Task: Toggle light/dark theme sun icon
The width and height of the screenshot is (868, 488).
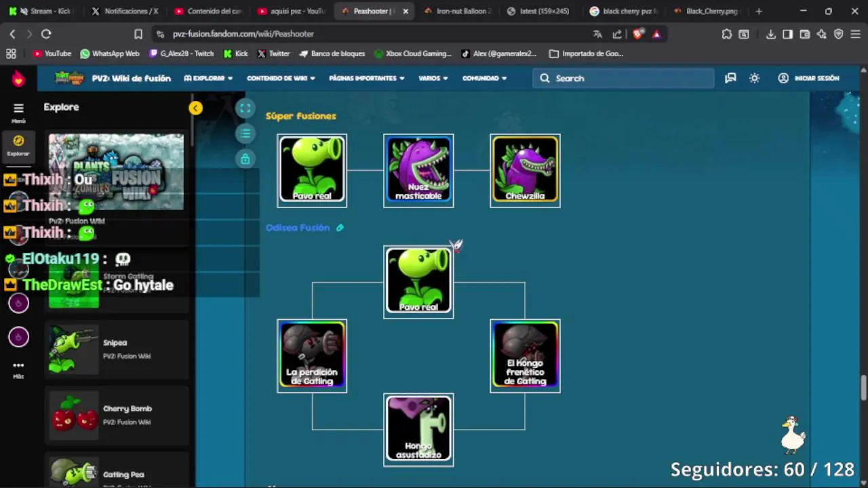Action: coord(754,78)
